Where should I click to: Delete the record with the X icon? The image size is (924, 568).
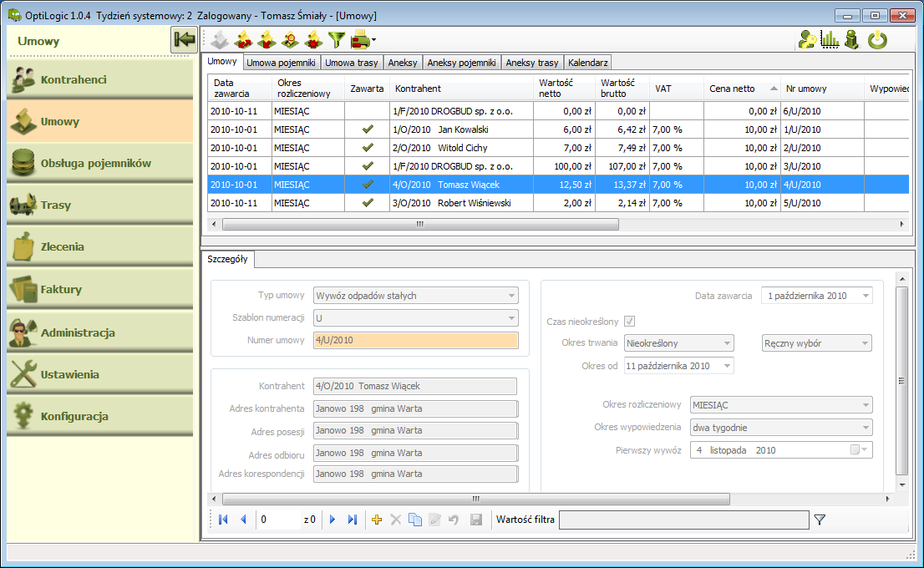(x=396, y=519)
